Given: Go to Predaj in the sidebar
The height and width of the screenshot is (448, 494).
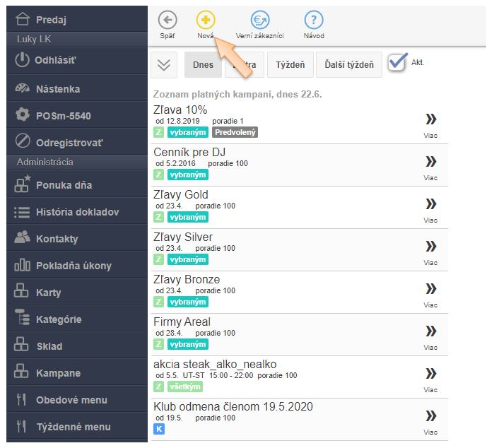Looking at the screenshot, I should (x=55, y=20).
